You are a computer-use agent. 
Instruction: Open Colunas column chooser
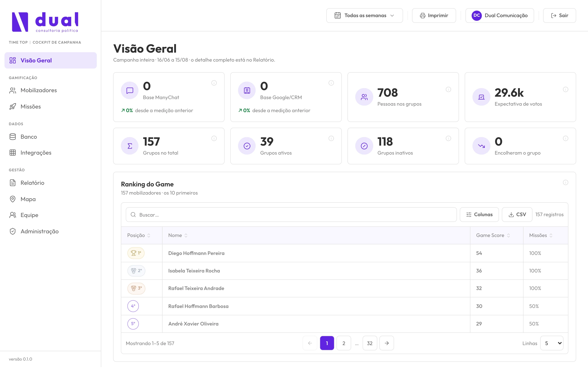pyautogui.click(x=479, y=215)
